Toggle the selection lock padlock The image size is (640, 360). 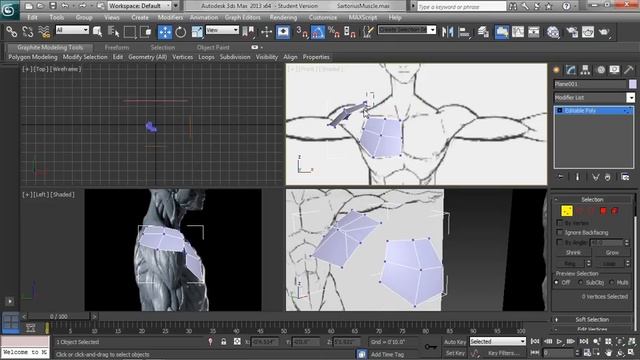[x=224, y=342]
